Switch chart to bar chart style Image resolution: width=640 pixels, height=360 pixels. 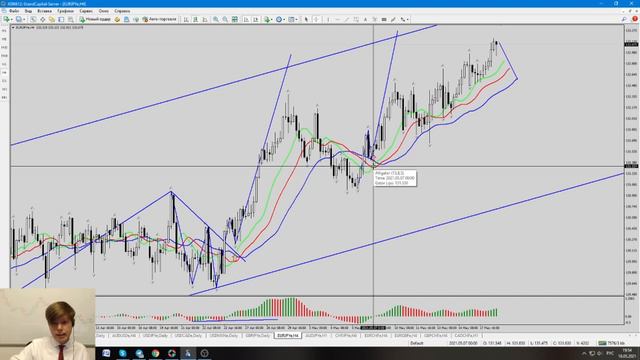186,19
